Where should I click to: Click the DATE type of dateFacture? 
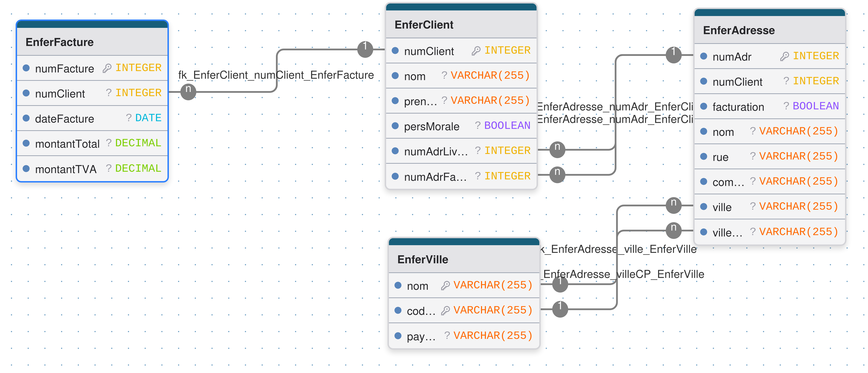tap(148, 118)
